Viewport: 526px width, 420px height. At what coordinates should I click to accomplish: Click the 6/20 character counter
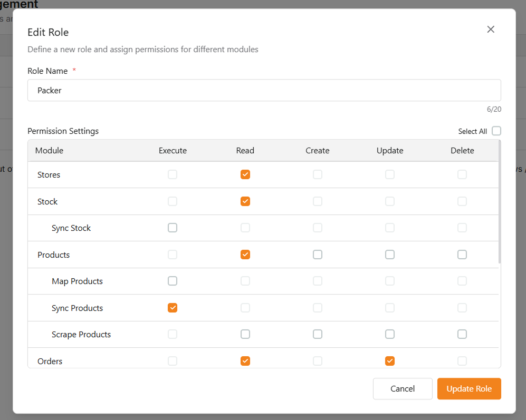click(494, 109)
